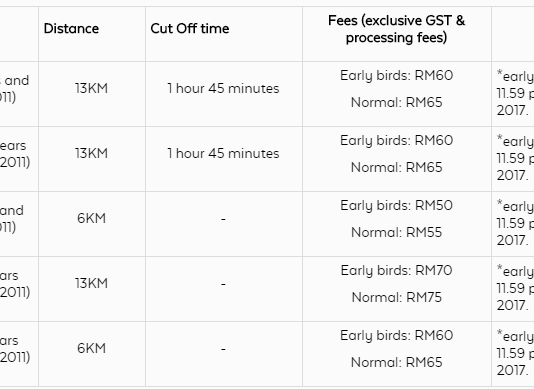Click first row Normal: RM65 text
This screenshot has height=389, width=534.
[396, 103]
